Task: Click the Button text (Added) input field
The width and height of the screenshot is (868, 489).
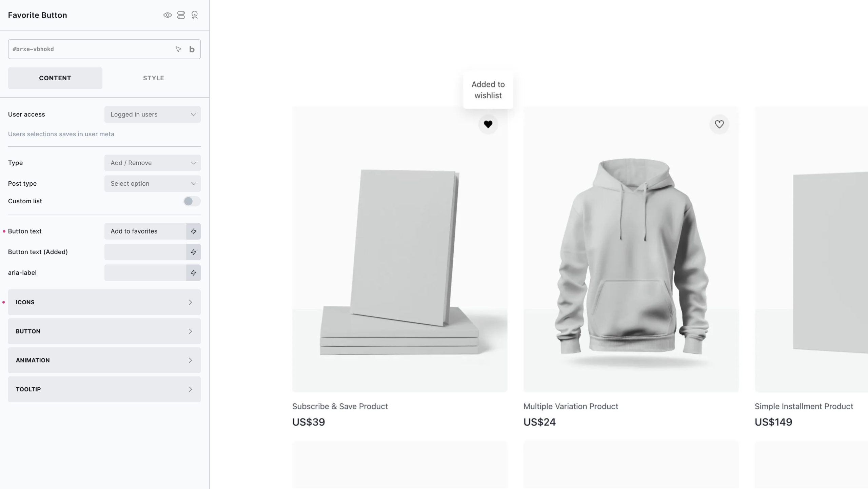Action: tap(145, 252)
